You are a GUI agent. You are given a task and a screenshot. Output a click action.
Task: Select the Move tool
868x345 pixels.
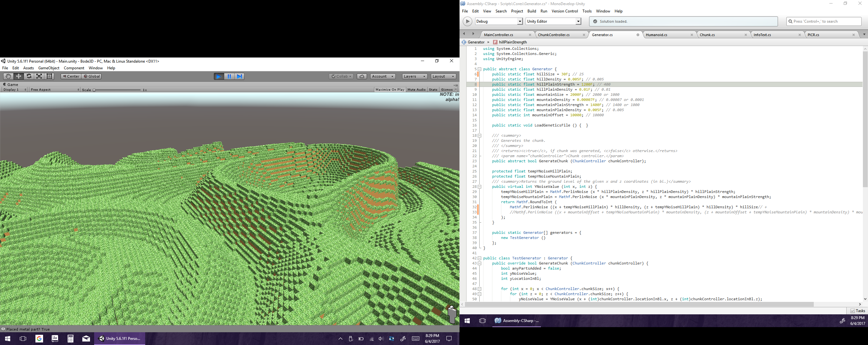(x=19, y=76)
